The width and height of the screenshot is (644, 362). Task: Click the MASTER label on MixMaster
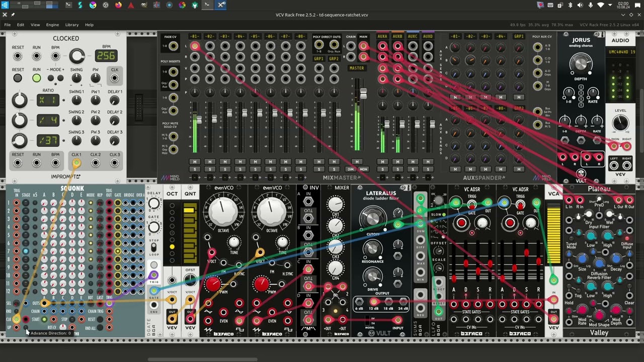pyautogui.click(x=357, y=68)
